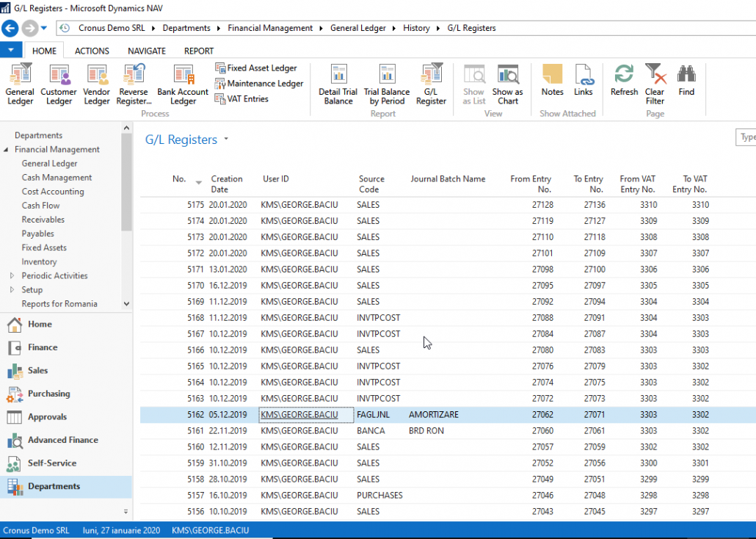Select the Reverse Register icon

[133, 83]
